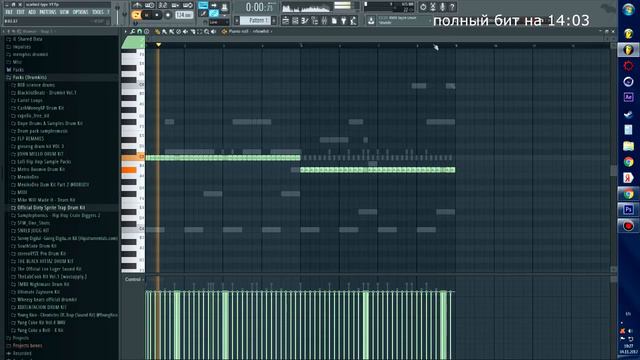Select the Draw pencil tool in piano roll

(x=158, y=31)
